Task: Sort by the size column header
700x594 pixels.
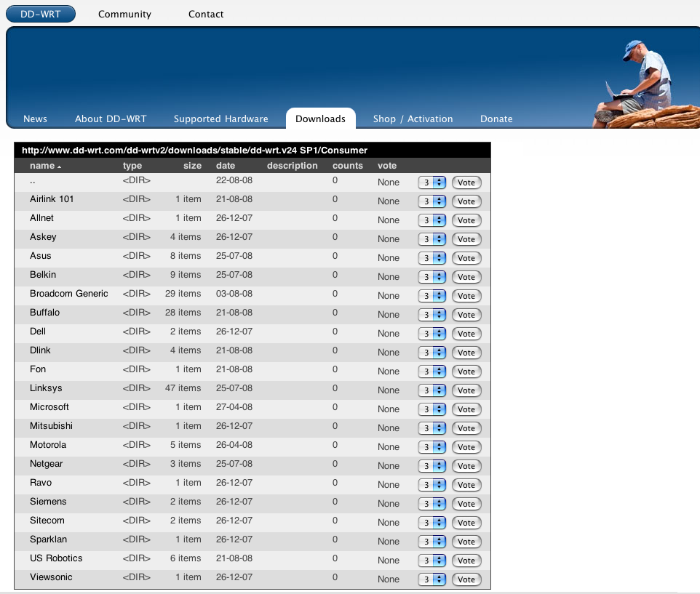Action: coord(192,166)
